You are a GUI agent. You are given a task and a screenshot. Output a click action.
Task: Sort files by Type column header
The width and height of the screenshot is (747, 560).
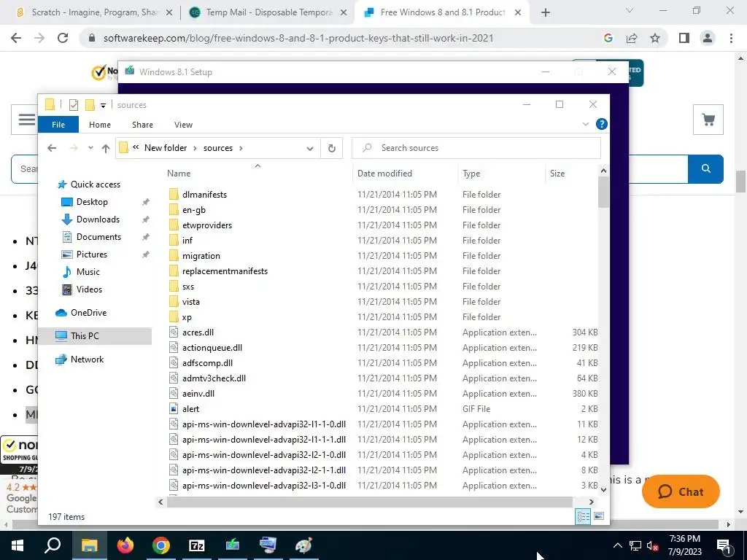(x=471, y=174)
